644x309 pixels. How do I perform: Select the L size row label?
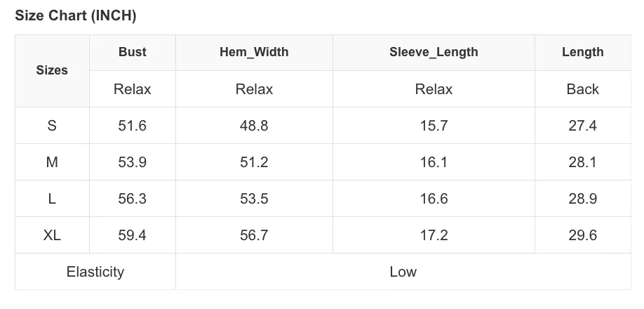coord(52,199)
